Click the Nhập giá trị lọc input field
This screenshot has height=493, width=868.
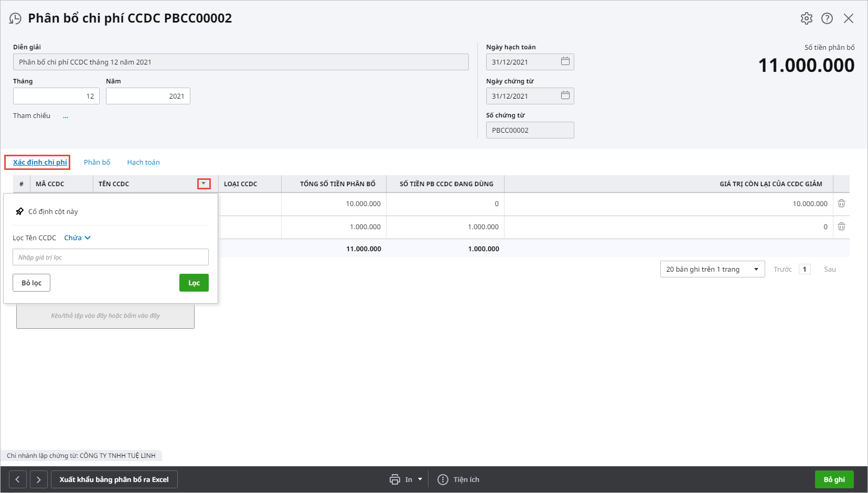(110, 257)
